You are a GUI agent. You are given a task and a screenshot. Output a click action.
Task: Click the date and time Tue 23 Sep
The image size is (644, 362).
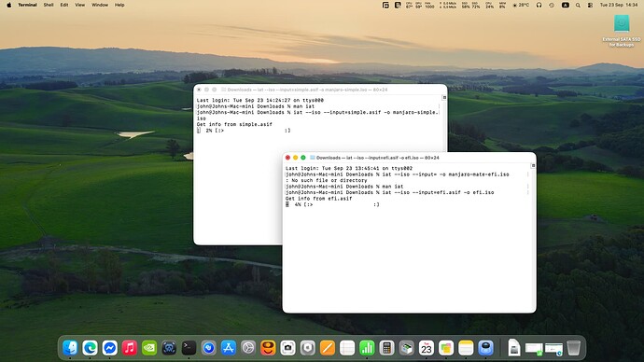pos(620,5)
